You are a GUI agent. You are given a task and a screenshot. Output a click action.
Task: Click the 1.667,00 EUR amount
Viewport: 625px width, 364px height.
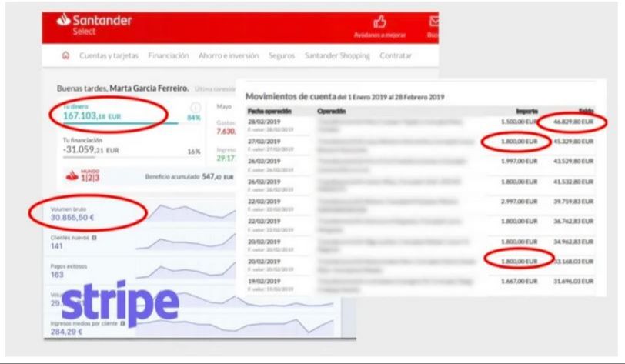(x=520, y=281)
